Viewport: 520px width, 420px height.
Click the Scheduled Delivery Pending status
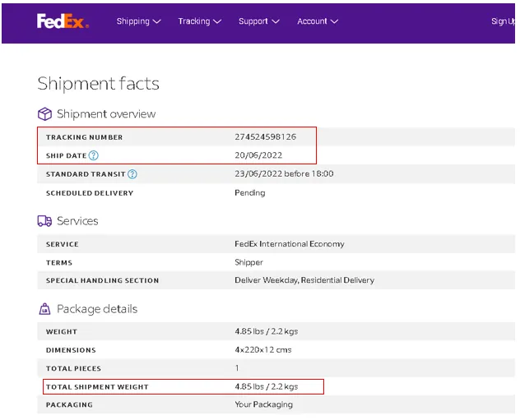point(250,193)
